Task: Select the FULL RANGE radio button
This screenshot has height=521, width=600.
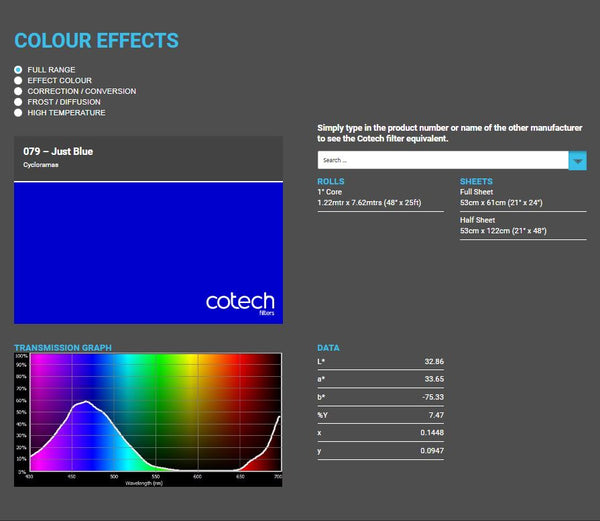Action: click(x=18, y=70)
